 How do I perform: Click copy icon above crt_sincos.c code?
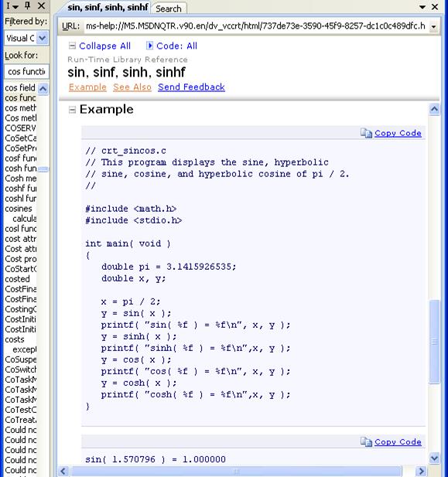click(367, 133)
